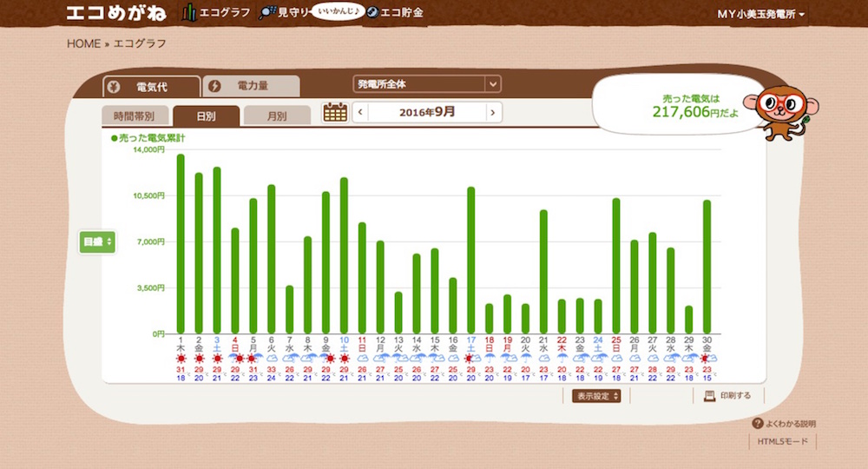Image resolution: width=868 pixels, height=469 pixels.
Task: Switch to the 電気代 tab
Action: pyautogui.click(x=152, y=87)
